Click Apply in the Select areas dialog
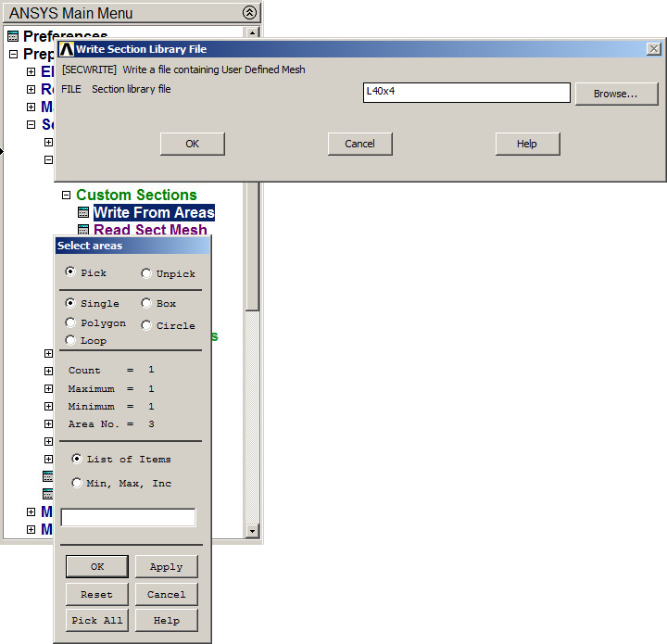Image resolution: width=667 pixels, height=644 pixels. tap(166, 567)
